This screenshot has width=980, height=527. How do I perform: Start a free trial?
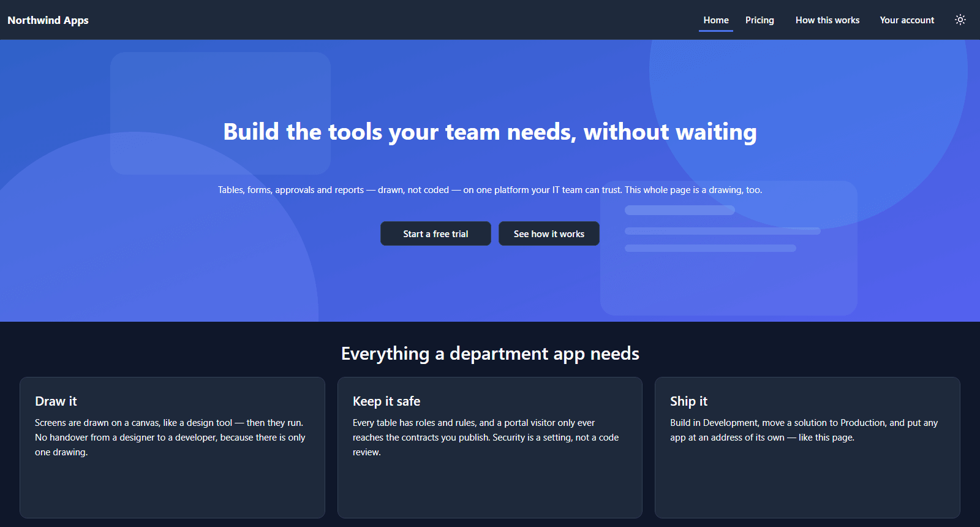pyautogui.click(x=435, y=233)
